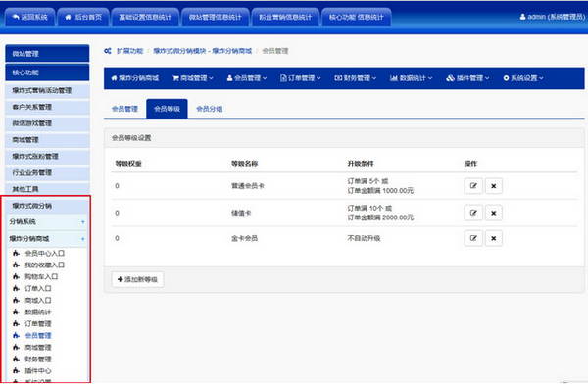Expand the 商城管理 navbar dropdown
The image size is (588, 385).
[x=193, y=78]
